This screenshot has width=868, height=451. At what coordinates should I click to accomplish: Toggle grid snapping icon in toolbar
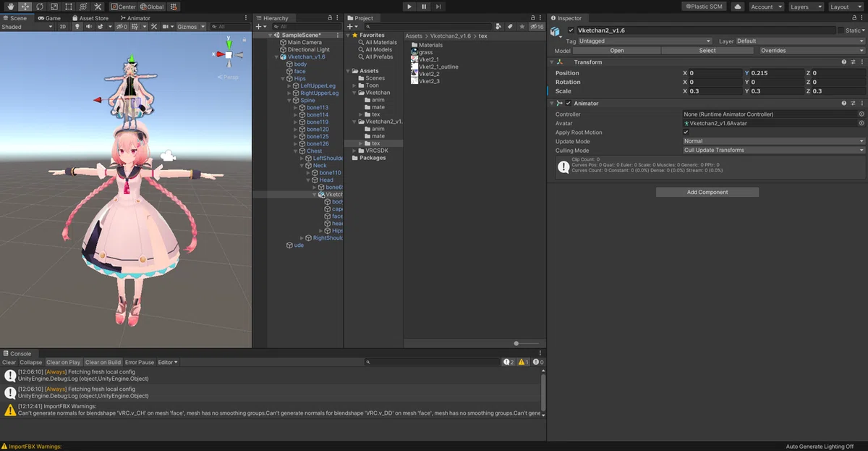pos(174,7)
